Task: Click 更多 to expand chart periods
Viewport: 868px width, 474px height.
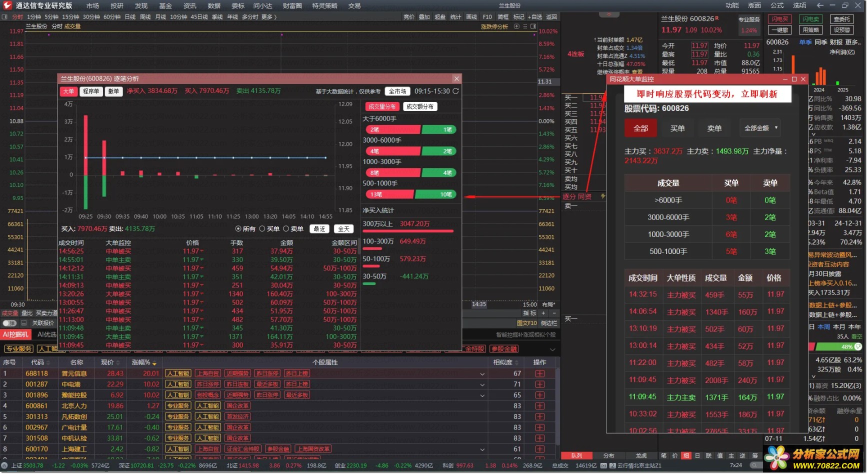Action: (269, 17)
